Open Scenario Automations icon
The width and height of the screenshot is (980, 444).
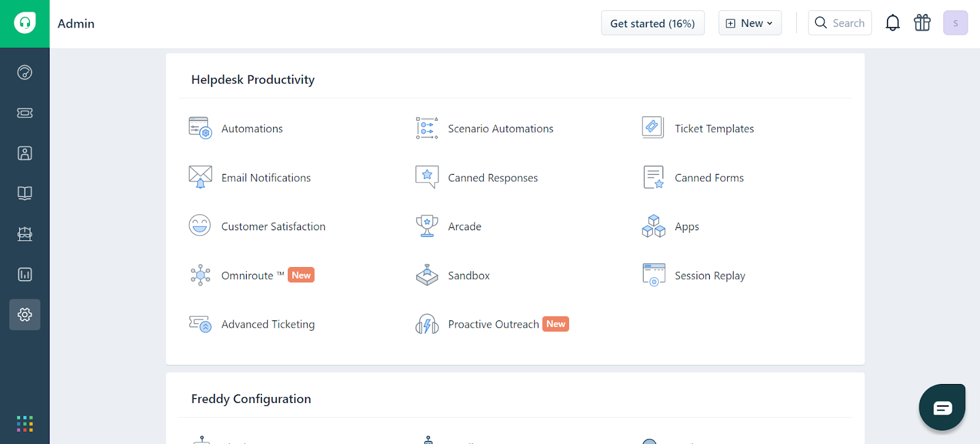point(427,128)
